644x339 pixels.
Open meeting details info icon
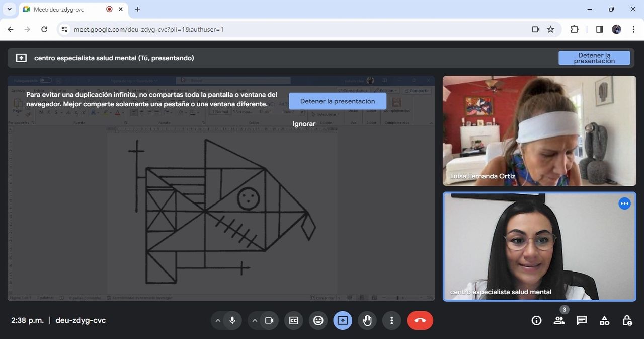[536, 320]
